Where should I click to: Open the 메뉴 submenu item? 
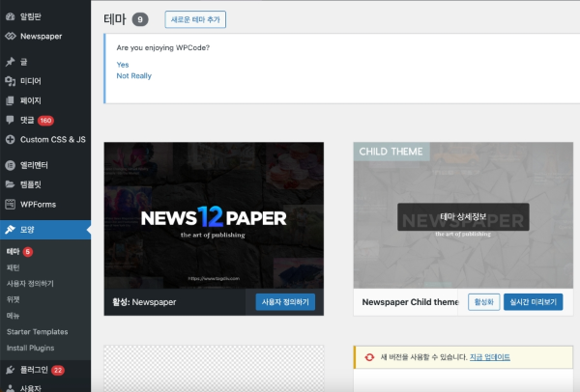click(x=13, y=316)
